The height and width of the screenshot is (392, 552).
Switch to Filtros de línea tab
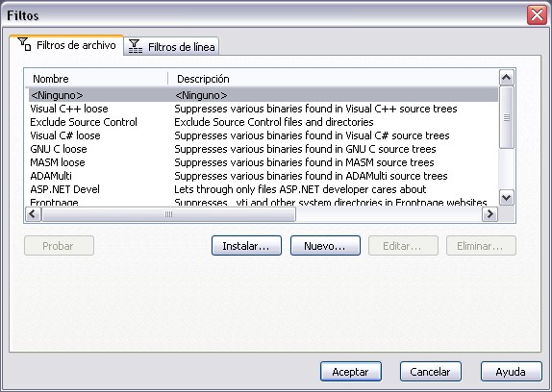point(171,46)
